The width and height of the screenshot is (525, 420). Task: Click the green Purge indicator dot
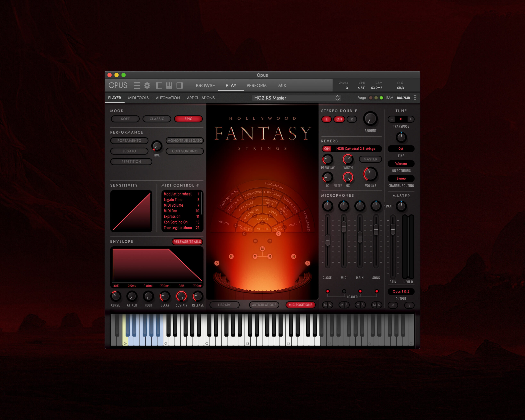(381, 98)
